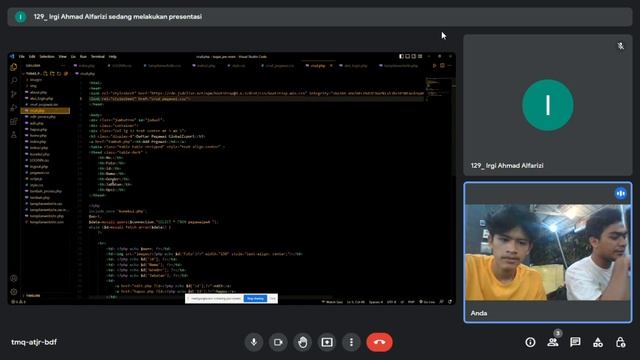The height and width of the screenshot is (360, 640).
Task: Change Spaces indentation in the status bar
Action: point(376,302)
